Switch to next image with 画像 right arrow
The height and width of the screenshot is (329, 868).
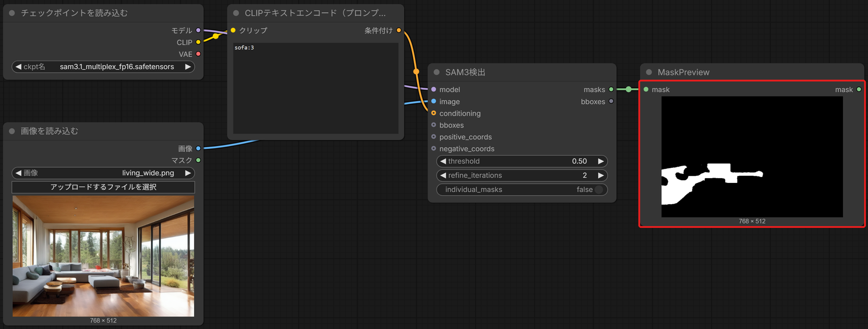(x=188, y=173)
